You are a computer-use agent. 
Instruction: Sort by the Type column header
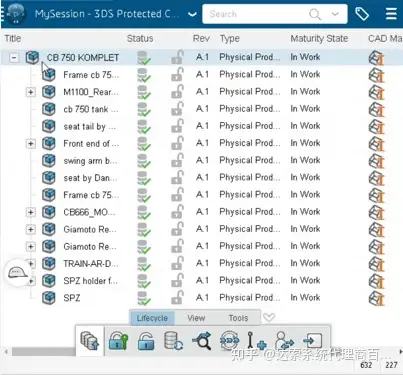pos(230,39)
